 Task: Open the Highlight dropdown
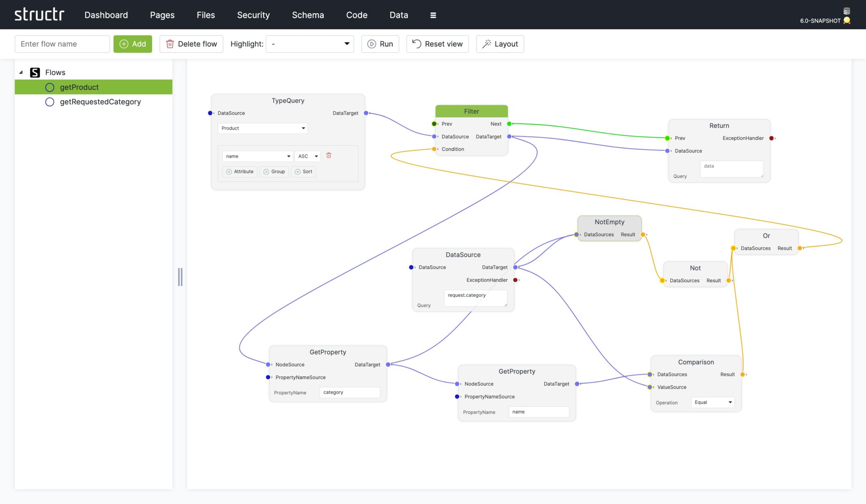[x=310, y=44]
